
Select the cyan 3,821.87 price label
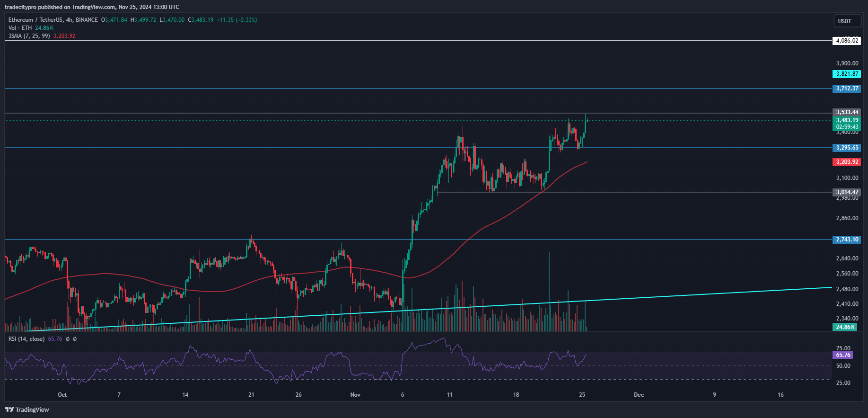pos(847,74)
